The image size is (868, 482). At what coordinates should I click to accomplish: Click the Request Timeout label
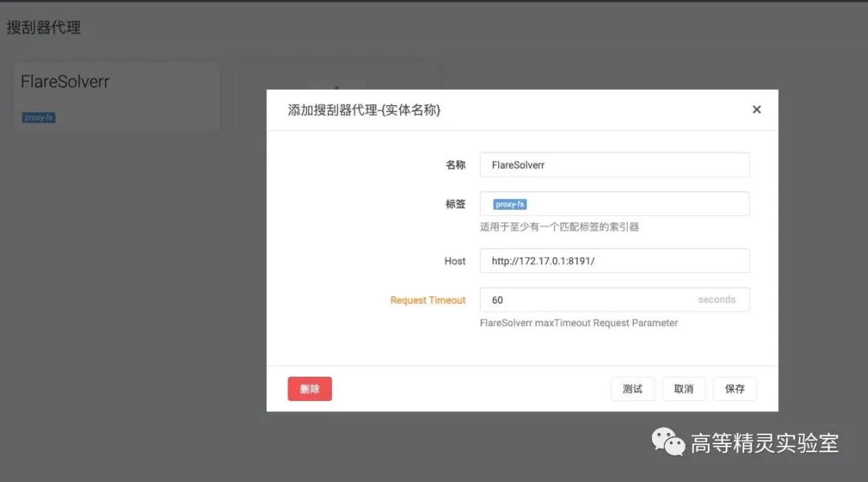pyautogui.click(x=428, y=300)
